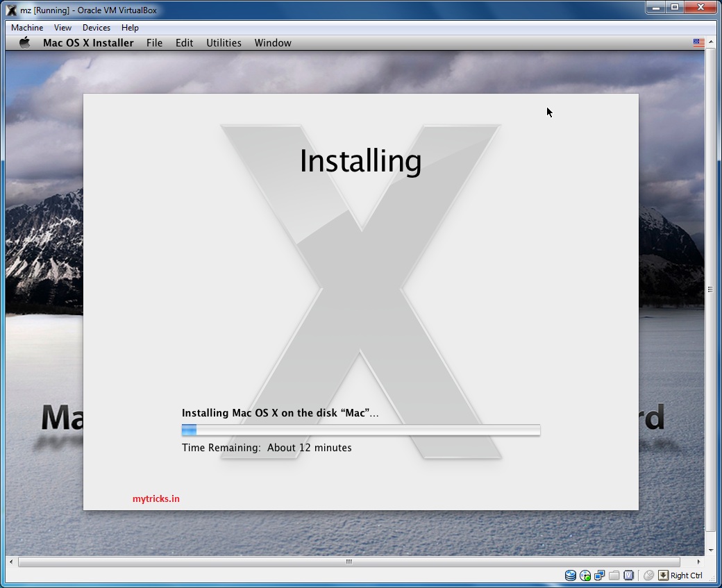Click the VirtualBox title bar X icon
Image resolution: width=722 pixels, height=588 pixels.
[12, 10]
